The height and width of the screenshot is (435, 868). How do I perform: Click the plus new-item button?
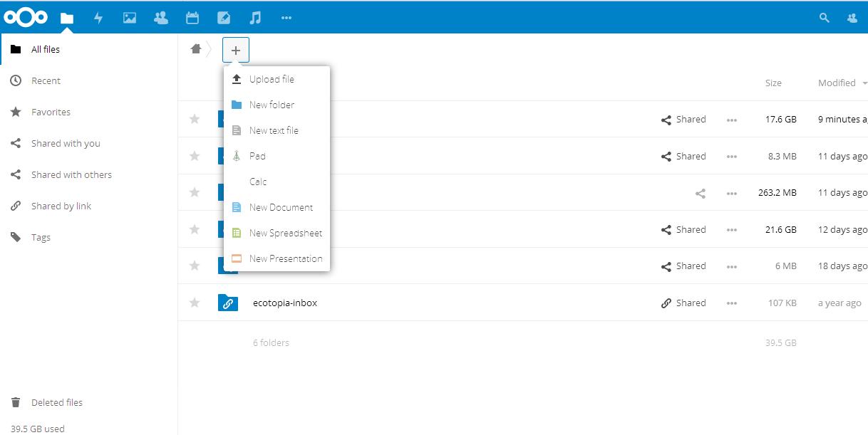(x=236, y=50)
